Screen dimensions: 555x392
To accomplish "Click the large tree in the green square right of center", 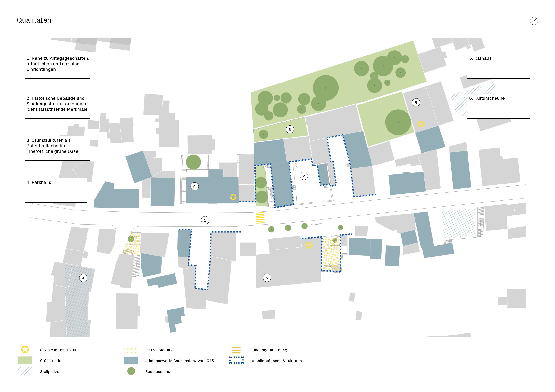I will [398, 122].
